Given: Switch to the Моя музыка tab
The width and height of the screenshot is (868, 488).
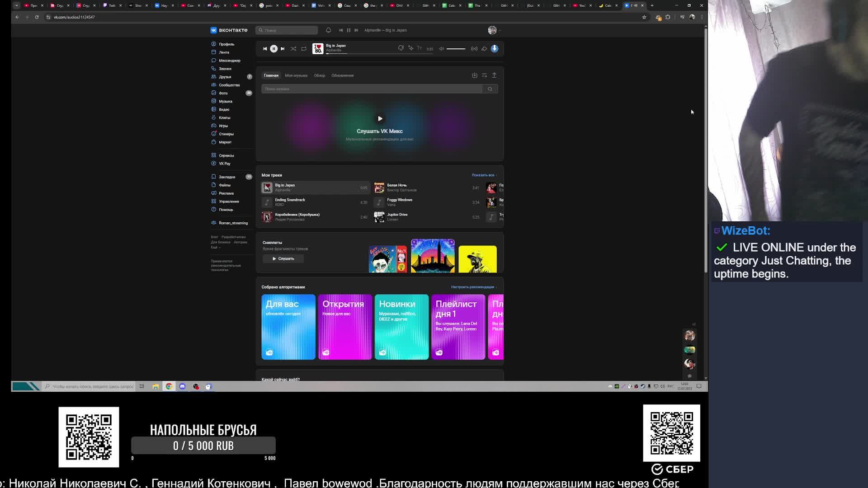Looking at the screenshot, I should 296,75.
